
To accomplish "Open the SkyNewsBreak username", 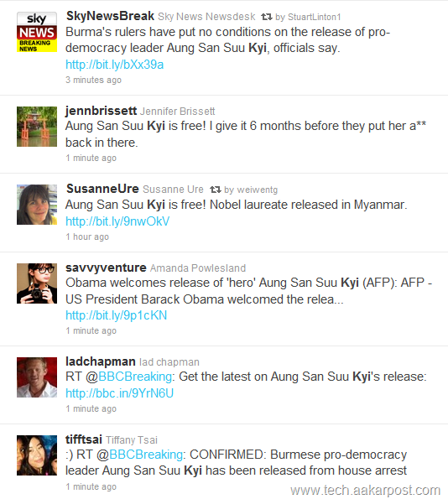I will point(110,16).
